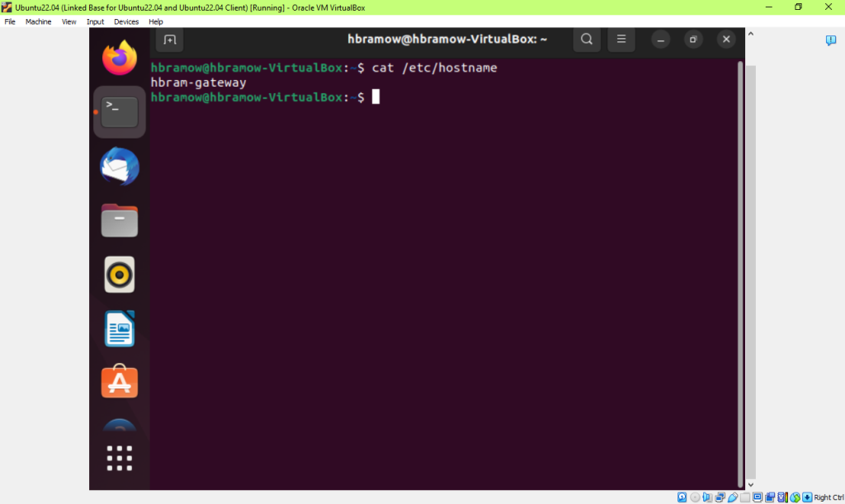845x504 pixels.
Task: Open the Files manager in the dock
Action: click(x=120, y=220)
